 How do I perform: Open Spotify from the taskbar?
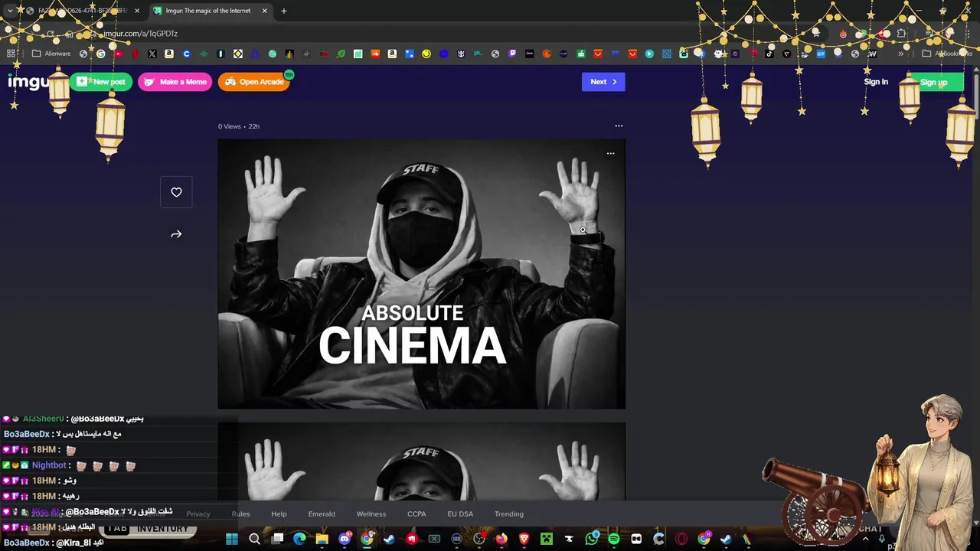[614, 540]
